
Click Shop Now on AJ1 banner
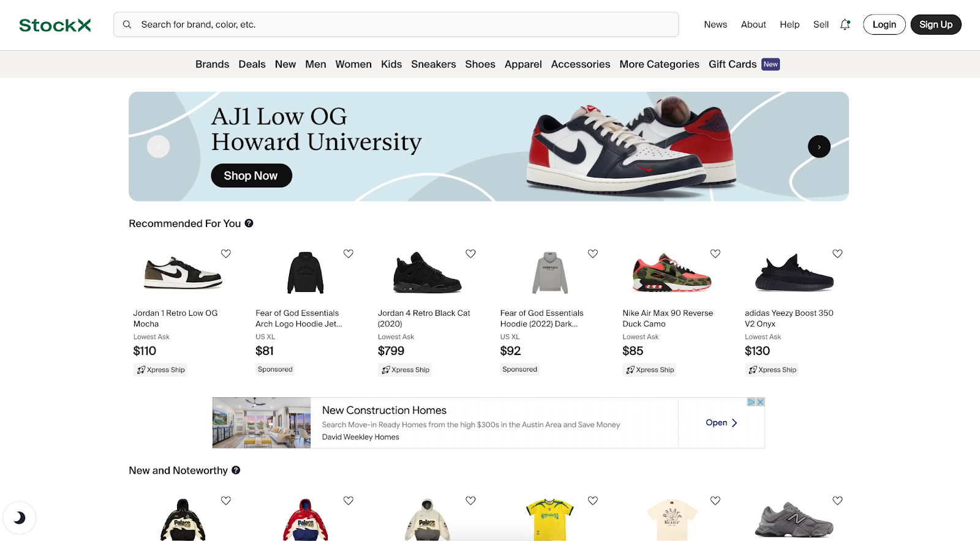pos(251,176)
